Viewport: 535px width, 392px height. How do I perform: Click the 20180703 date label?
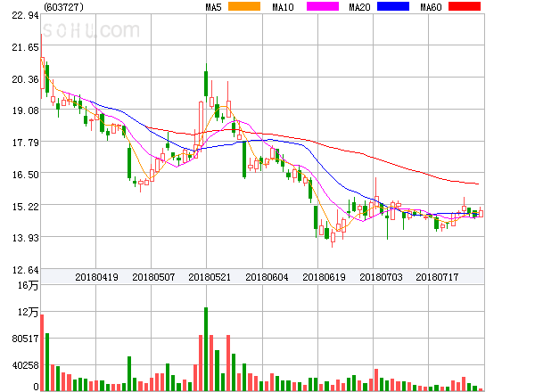tap(381, 277)
